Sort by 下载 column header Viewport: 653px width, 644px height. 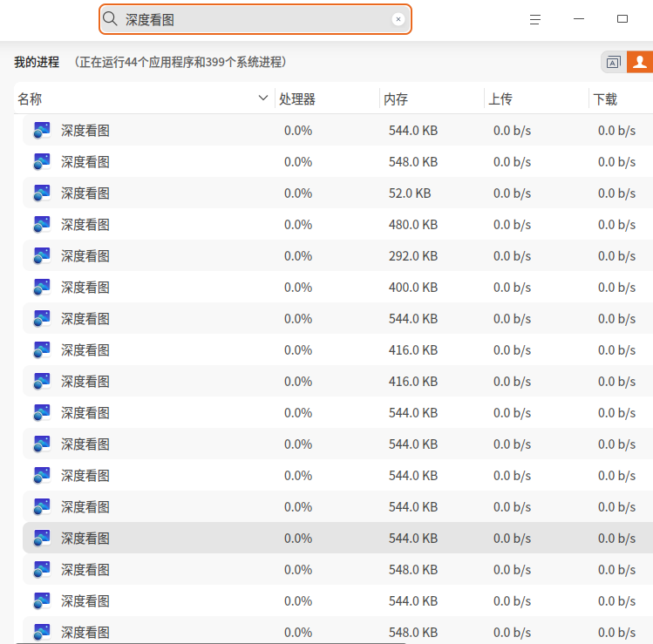[605, 99]
